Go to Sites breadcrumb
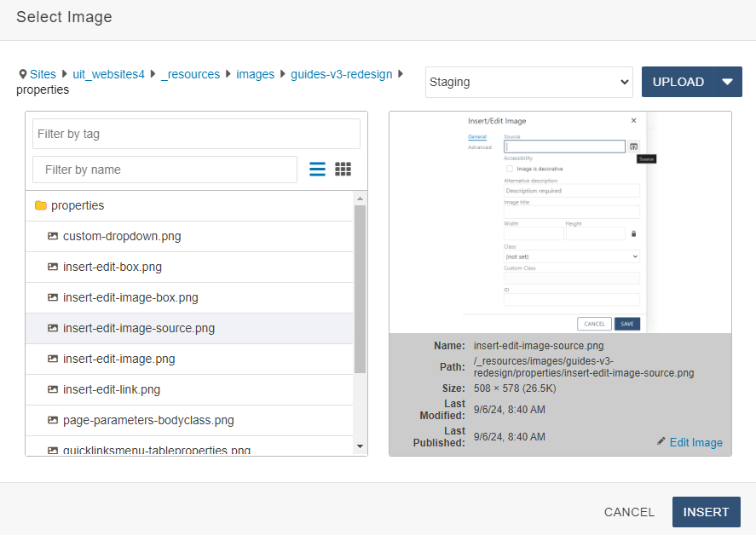The image size is (756, 535). [x=43, y=74]
